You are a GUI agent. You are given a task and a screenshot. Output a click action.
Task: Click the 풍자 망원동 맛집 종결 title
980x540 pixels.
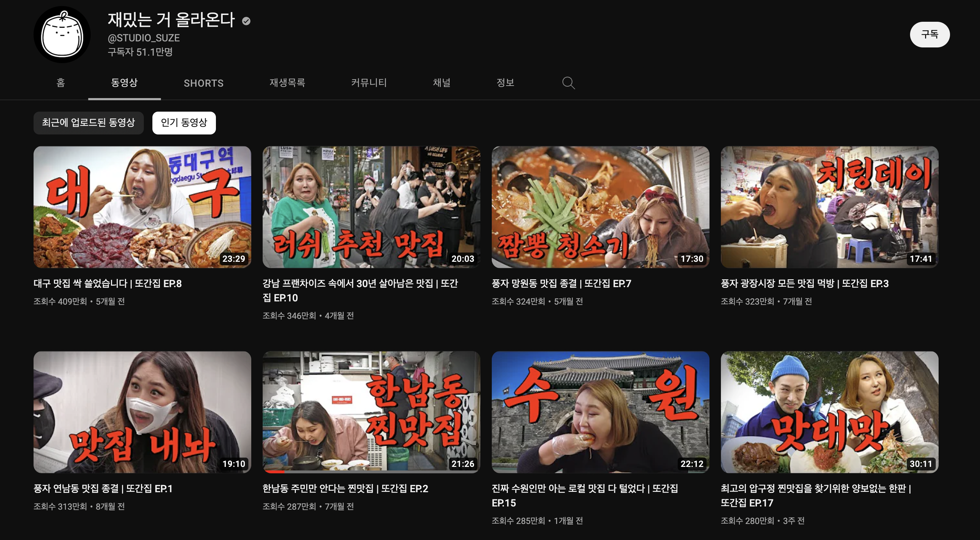point(561,283)
